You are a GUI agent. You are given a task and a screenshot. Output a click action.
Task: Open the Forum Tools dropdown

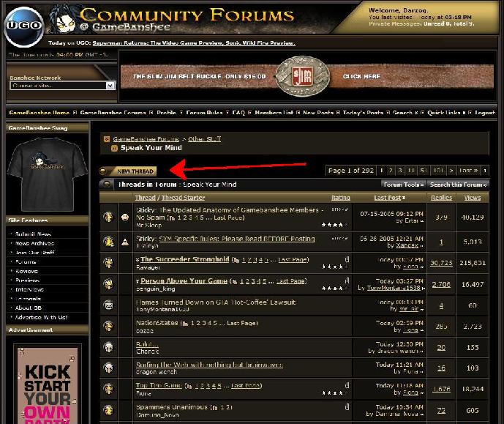pyautogui.click(x=403, y=185)
